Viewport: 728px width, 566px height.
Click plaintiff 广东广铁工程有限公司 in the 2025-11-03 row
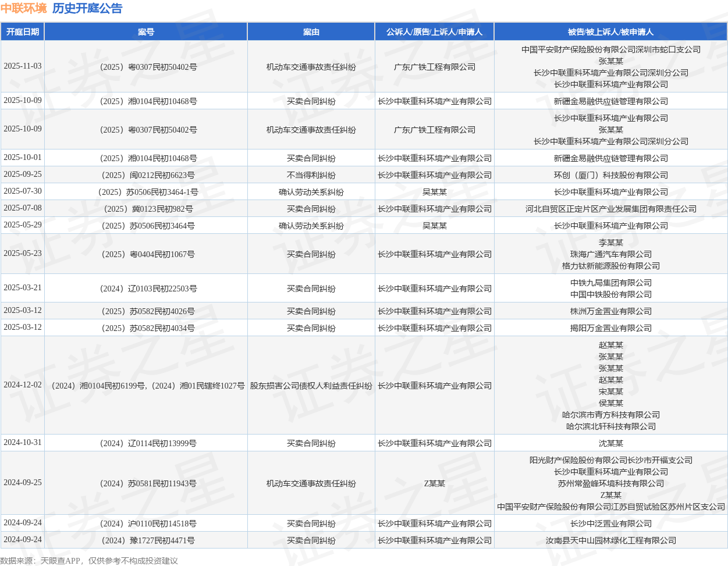(435, 67)
